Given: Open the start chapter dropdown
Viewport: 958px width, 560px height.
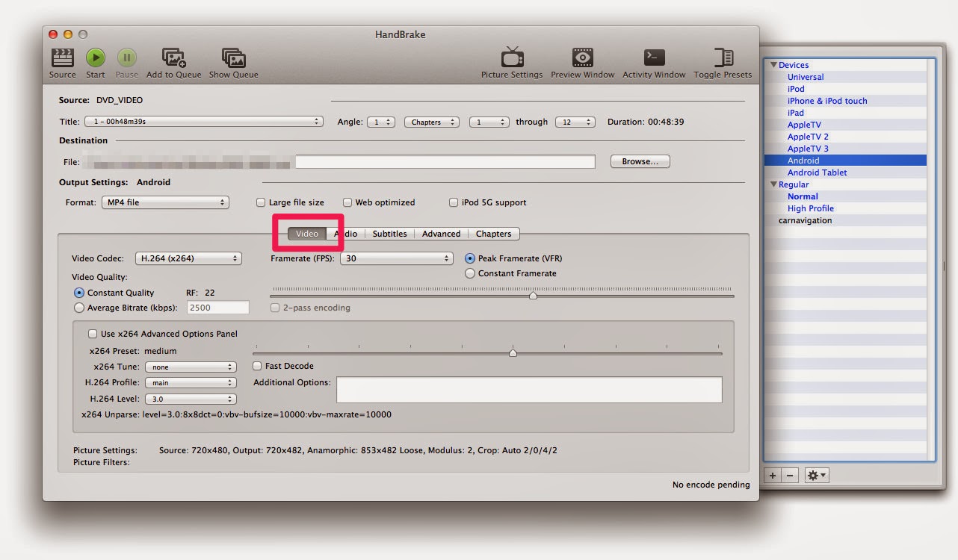Looking at the screenshot, I should [489, 122].
